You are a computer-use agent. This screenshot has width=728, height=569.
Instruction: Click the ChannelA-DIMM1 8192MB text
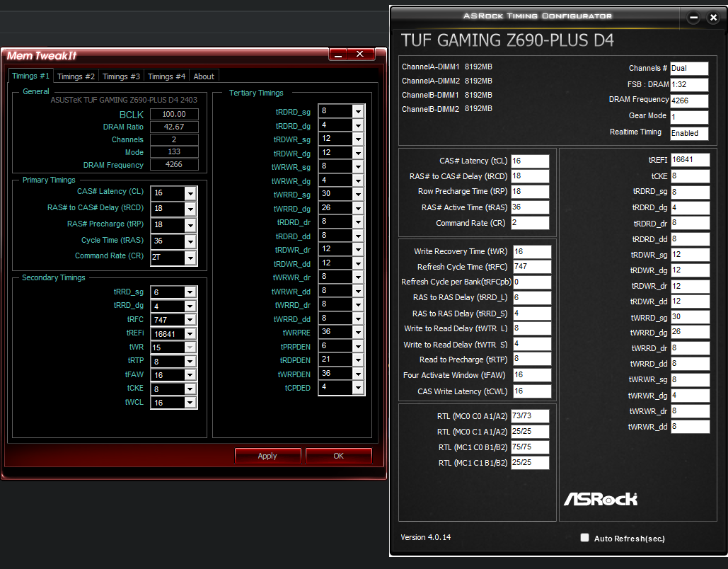[x=446, y=67]
